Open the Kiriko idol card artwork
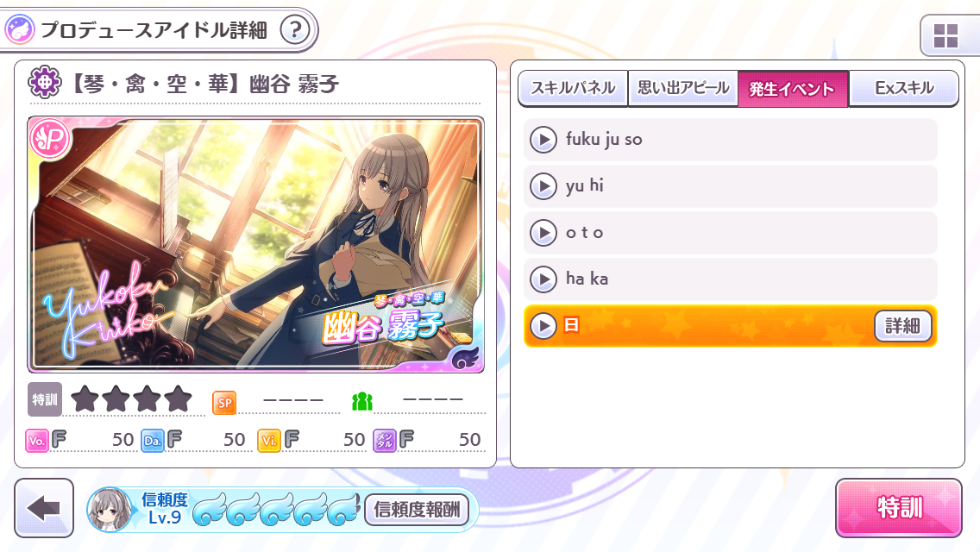Viewport: 980px width, 552px height. pyautogui.click(x=255, y=244)
